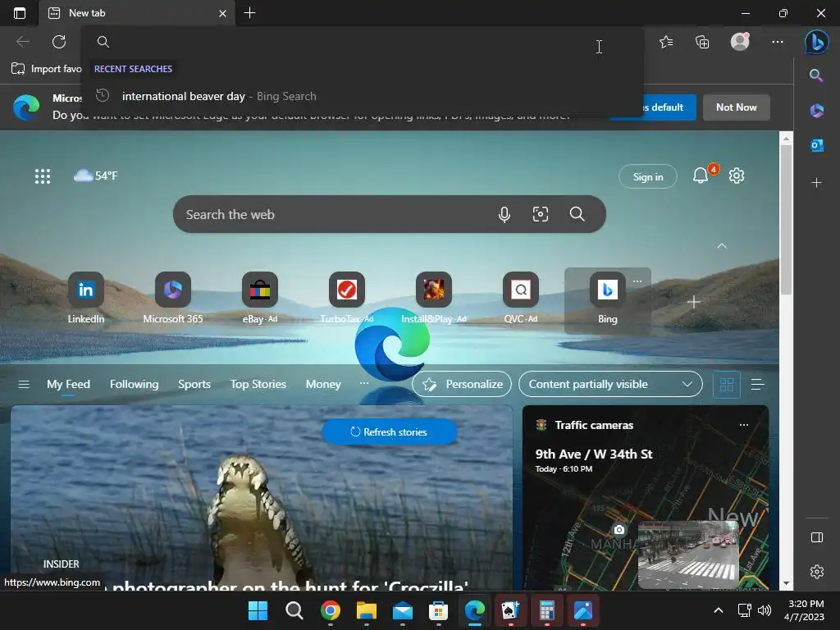Open Bing chat sidebar icon
The width and height of the screenshot is (840, 630).
pos(816,42)
